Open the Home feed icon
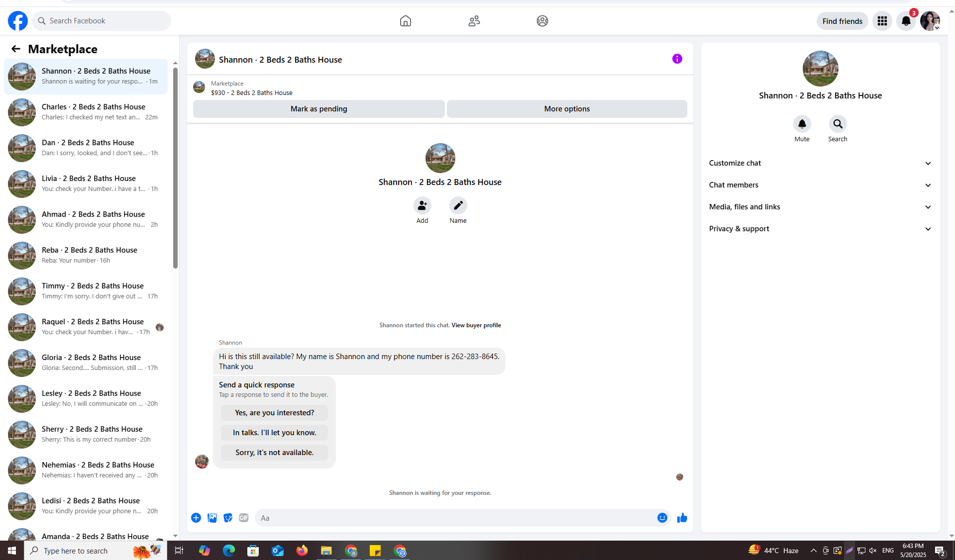The width and height of the screenshot is (955, 560). (x=406, y=21)
